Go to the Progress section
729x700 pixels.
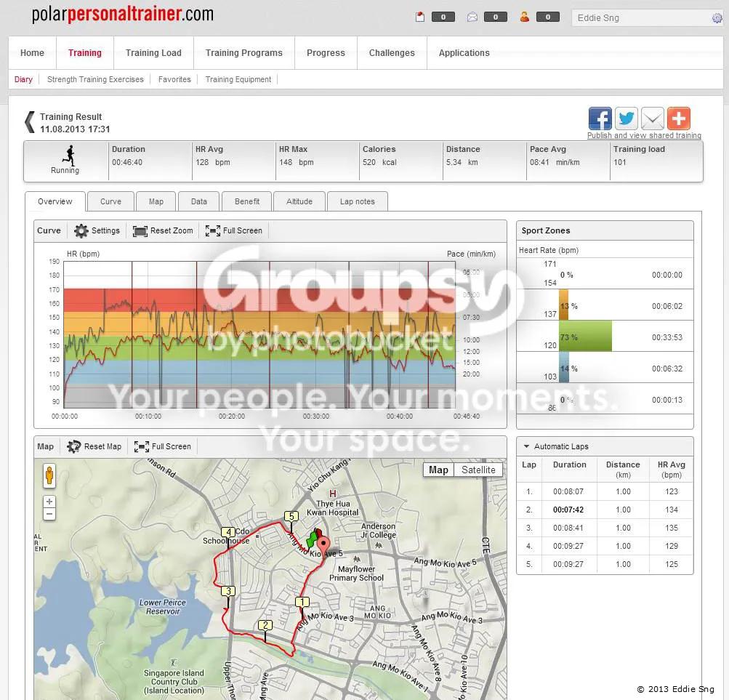point(326,53)
